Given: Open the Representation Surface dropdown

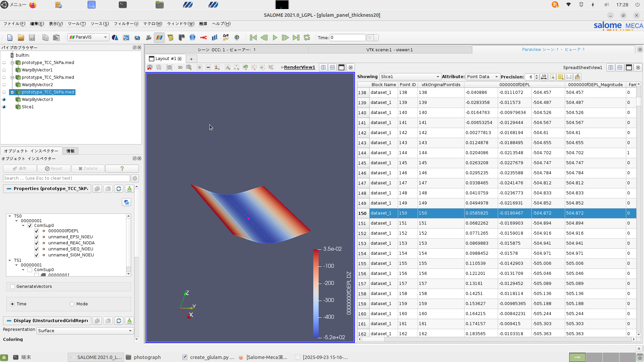Looking at the screenshot, I should 85,331.
